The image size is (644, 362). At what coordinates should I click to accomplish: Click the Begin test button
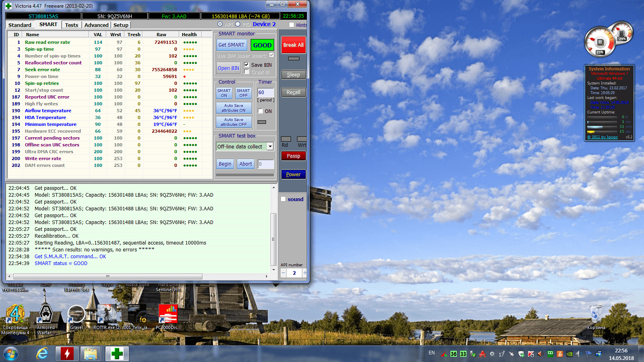225,164
